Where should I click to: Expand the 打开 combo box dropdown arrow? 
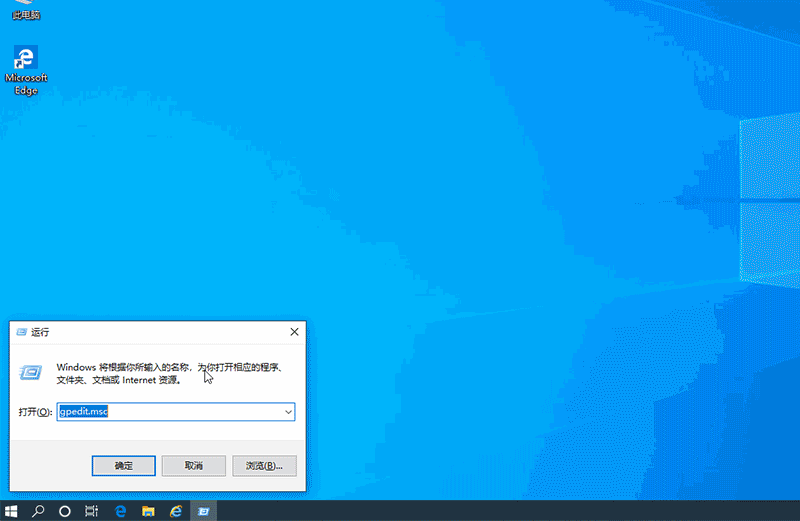288,412
